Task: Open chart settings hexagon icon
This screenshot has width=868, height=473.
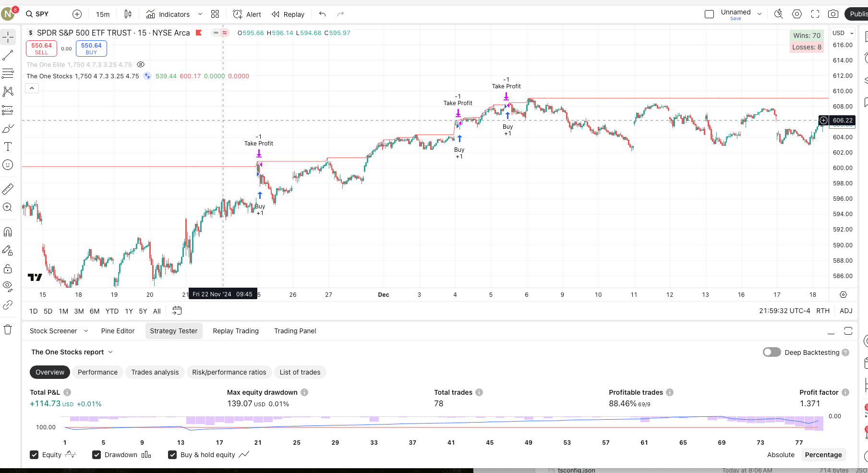Action: [x=797, y=14]
